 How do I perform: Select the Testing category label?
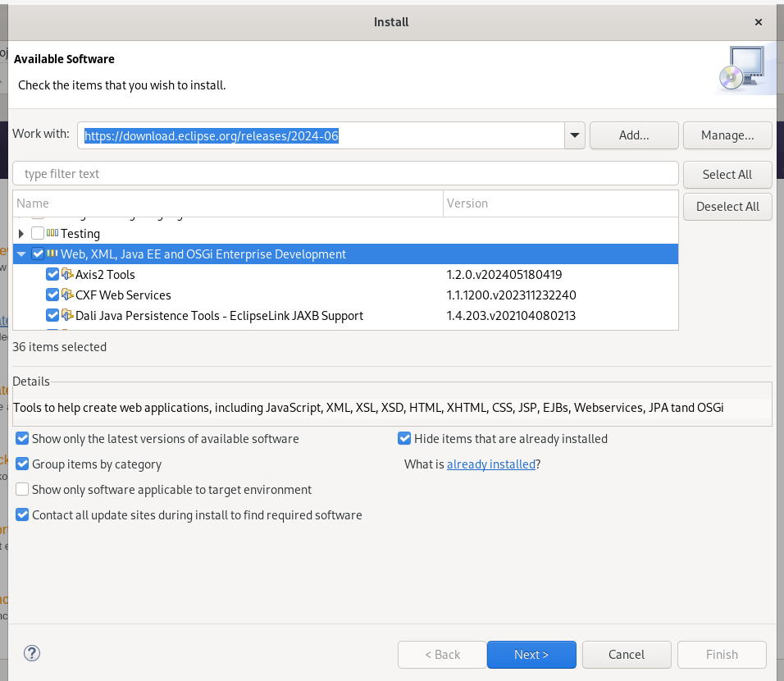80,234
